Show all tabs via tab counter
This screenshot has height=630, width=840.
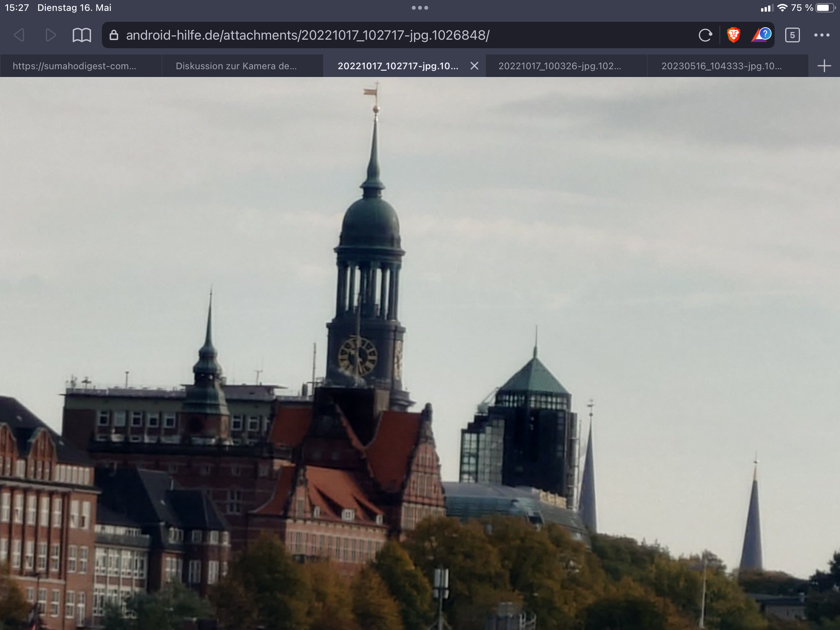(x=792, y=35)
